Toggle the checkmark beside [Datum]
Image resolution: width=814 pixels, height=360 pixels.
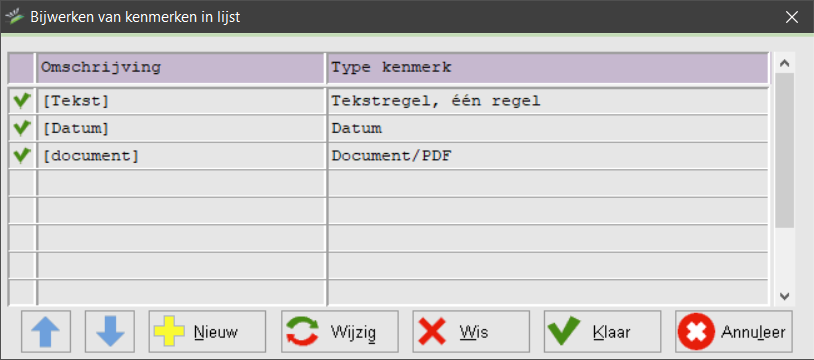click(21, 128)
